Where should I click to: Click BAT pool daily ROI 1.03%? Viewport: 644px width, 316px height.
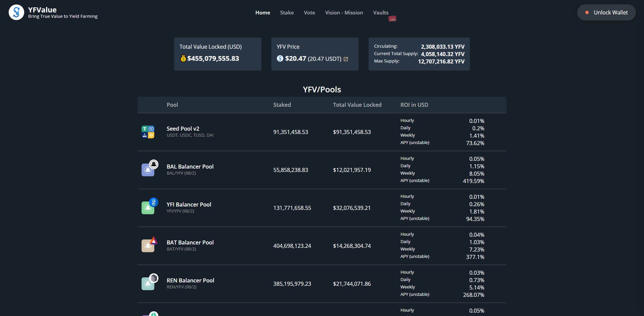477,242
